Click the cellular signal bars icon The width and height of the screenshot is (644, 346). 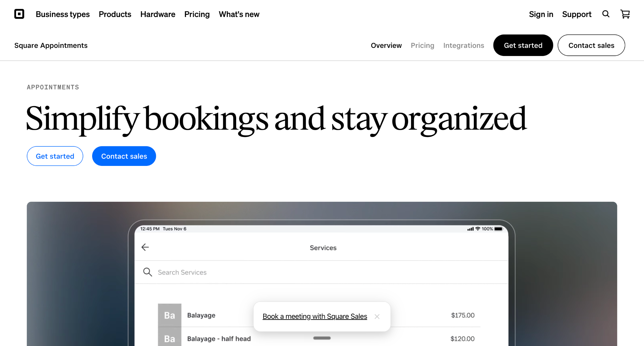(470, 229)
